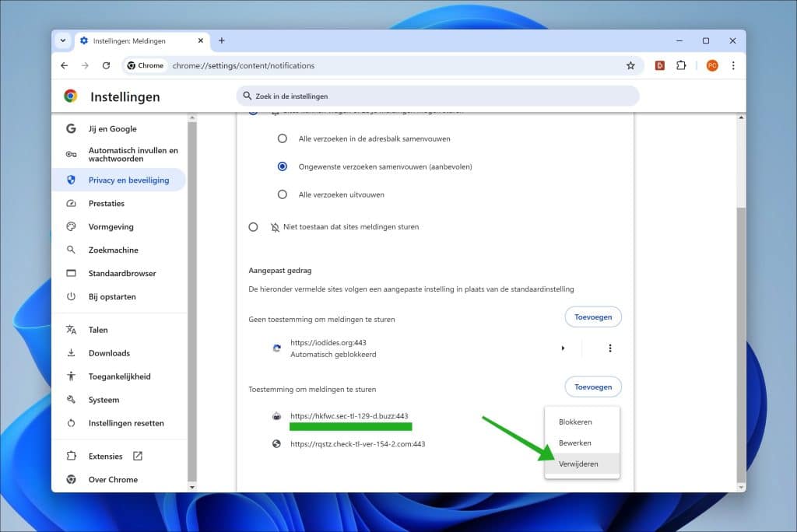Click the Zoek in de instellingen field
The height and width of the screenshot is (532, 797).
tap(437, 96)
